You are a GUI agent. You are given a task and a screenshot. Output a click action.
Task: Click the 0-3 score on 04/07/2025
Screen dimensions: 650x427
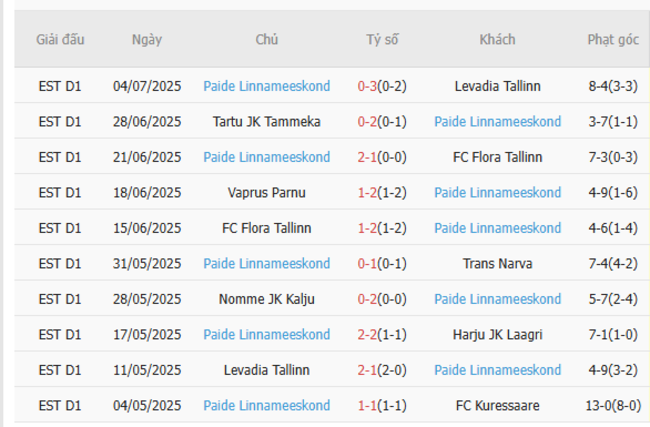pos(368,86)
